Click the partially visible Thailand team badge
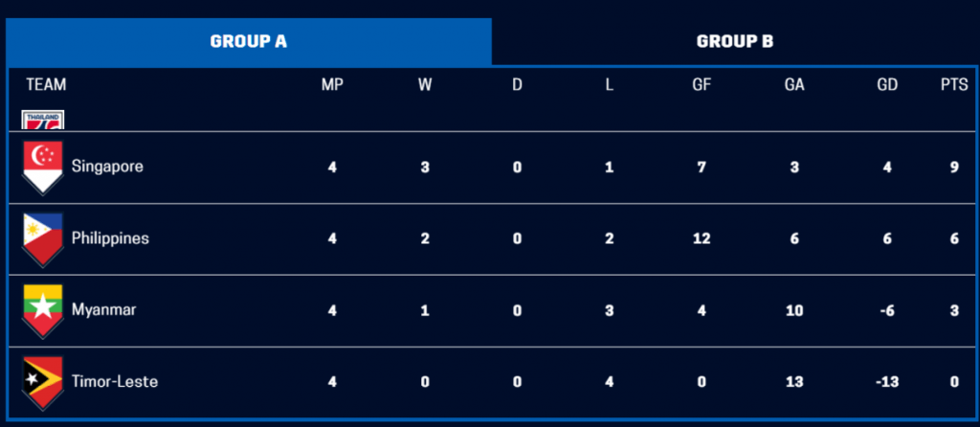The height and width of the screenshot is (427, 980). pos(43,120)
